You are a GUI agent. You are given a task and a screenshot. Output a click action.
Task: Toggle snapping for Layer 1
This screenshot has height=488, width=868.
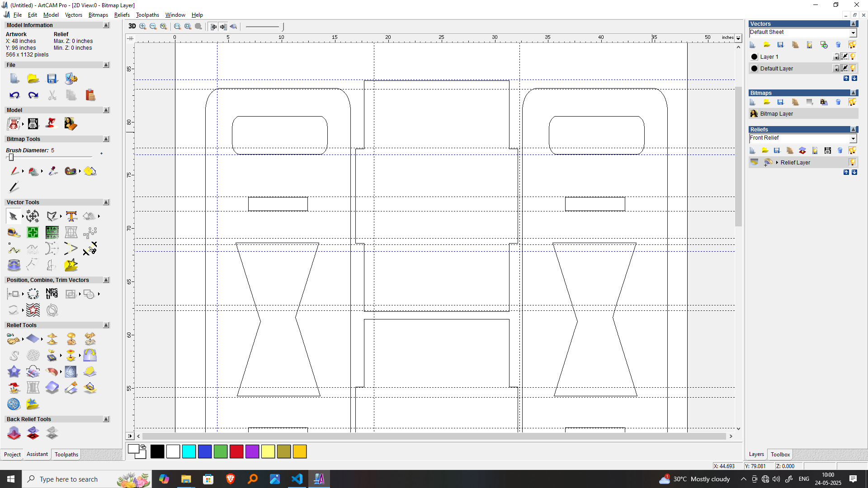pyautogui.click(x=845, y=56)
